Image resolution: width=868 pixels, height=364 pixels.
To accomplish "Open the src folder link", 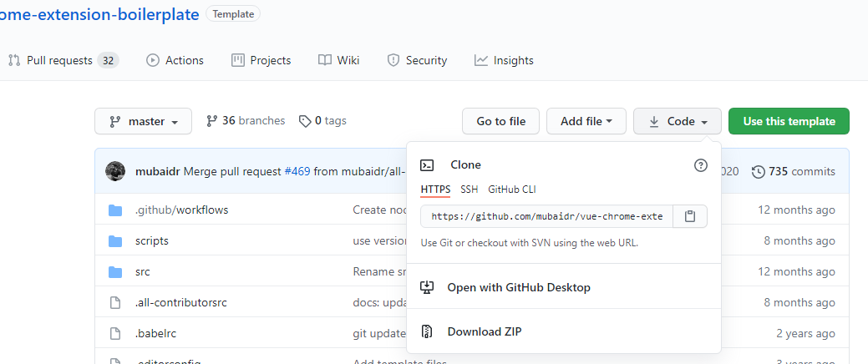I will pos(142,272).
